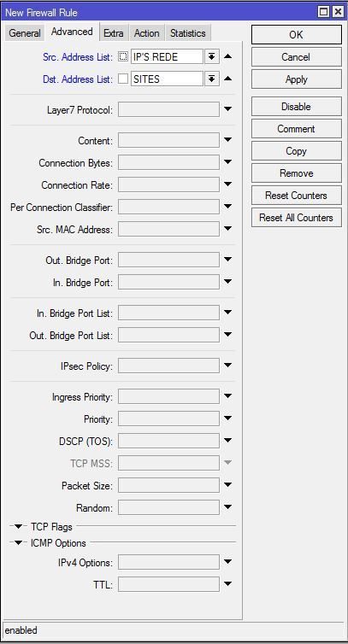Toggle the Dst. Address List invert checkbox
This screenshot has width=348, height=644.
(x=123, y=79)
